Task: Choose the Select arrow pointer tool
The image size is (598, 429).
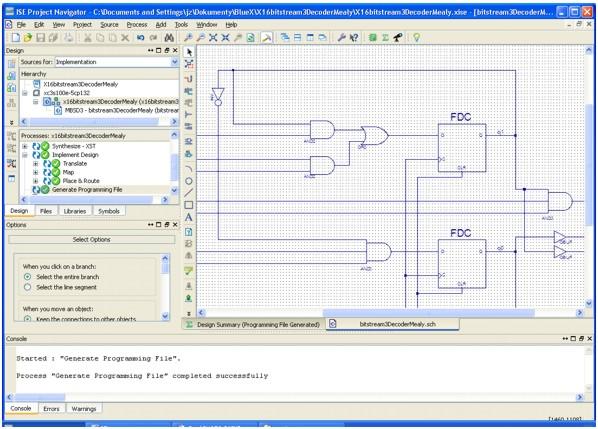Action: click(x=189, y=52)
